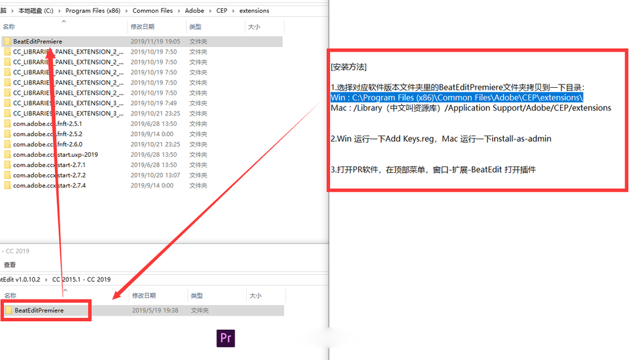
Task: Click 文件夹 type in fnft-2.5.2 row
Action: [198, 134]
